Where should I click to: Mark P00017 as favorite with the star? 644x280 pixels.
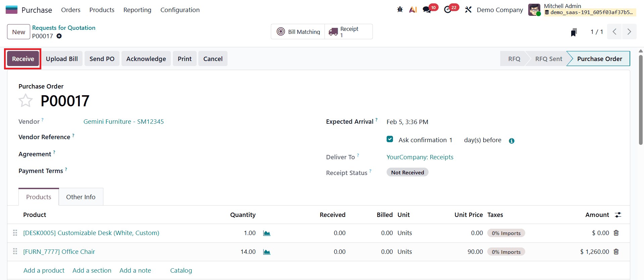[x=26, y=101]
